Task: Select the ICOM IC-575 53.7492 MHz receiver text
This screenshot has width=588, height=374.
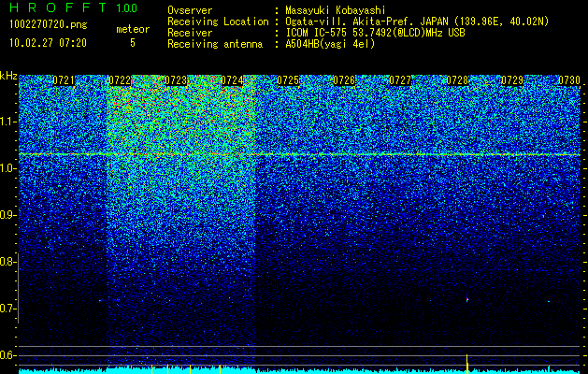Action: click(375, 33)
